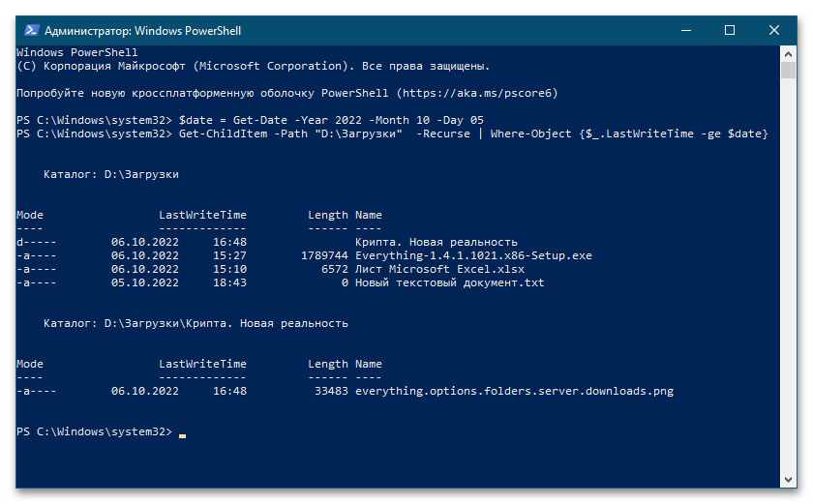This screenshot has width=813, height=504.
Task: Click the LastWriteTime header in the first listing
Action: pos(202,215)
